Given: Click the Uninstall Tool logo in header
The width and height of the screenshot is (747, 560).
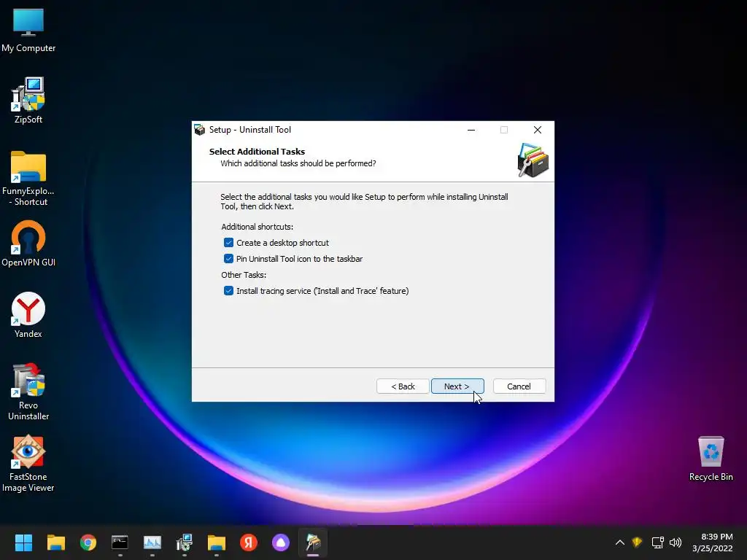Looking at the screenshot, I should click(533, 160).
